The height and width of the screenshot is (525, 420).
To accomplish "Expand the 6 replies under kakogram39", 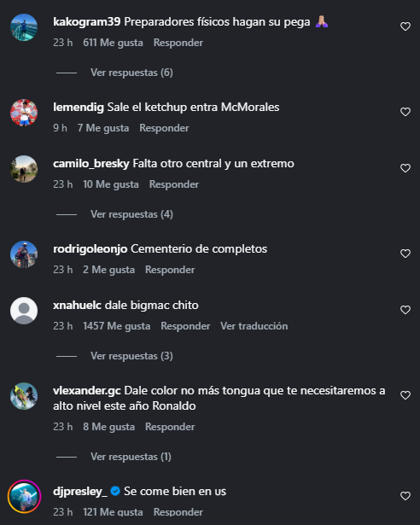I will [131, 73].
